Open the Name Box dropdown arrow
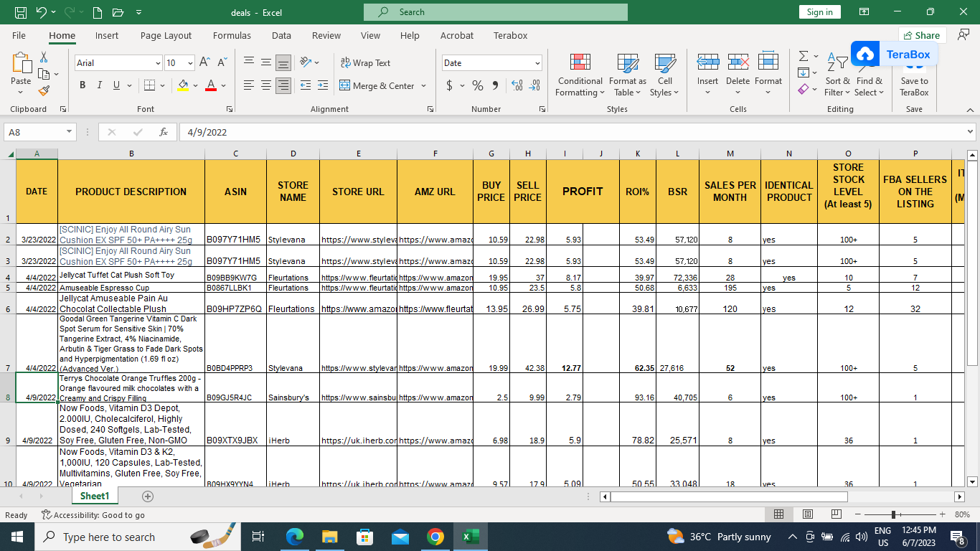Screen dimensions: 980x551 [70, 132]
